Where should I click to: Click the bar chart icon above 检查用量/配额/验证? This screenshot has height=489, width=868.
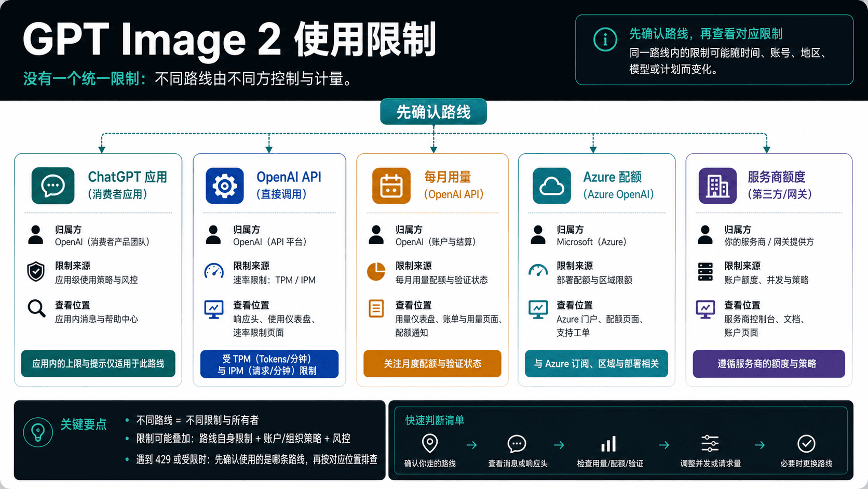[x=608, y=444]
